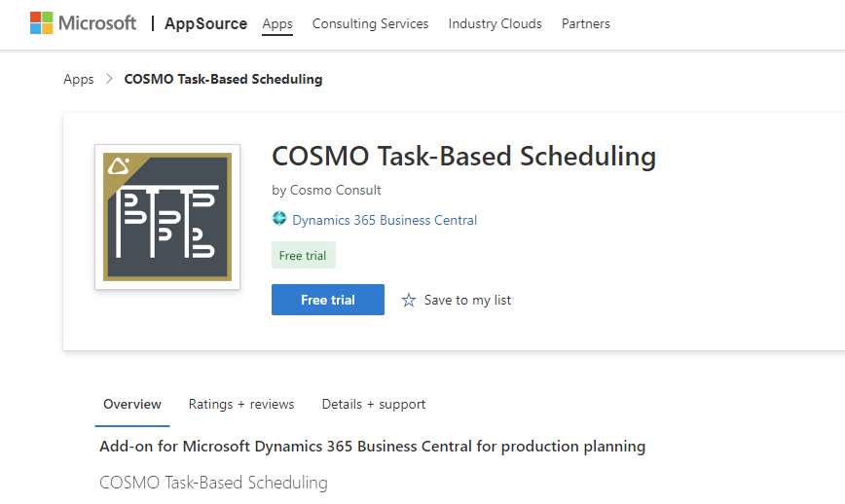Switch to the Details + support tab
This screenshot has width=845, height=504.
pos(374,405)
